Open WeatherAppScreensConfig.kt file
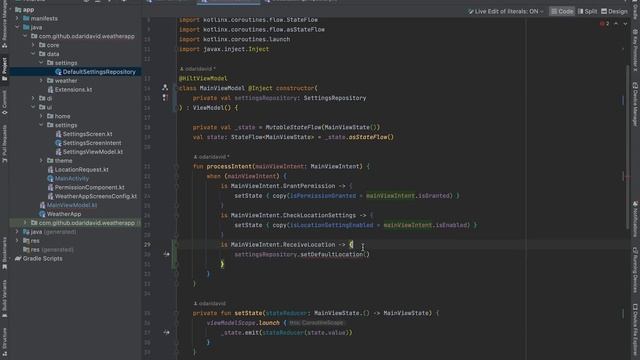640x360 pixels. 96,196
